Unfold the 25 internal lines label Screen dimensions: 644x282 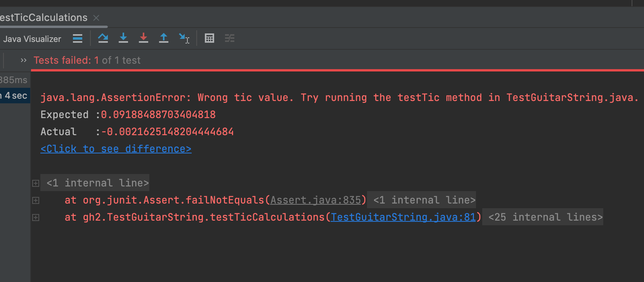545,217
